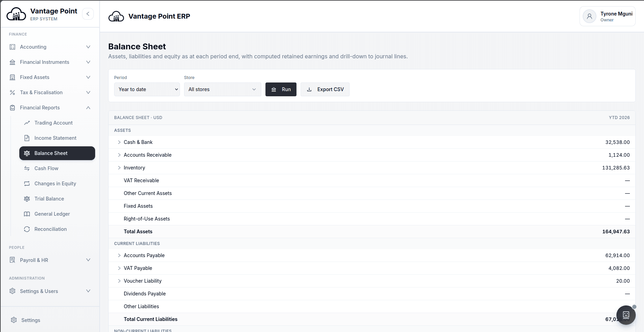The height and width of the screenshot is (332, 644).
Task: Select the active Balance Sheet menu item
Action: [x=57, y=153]
